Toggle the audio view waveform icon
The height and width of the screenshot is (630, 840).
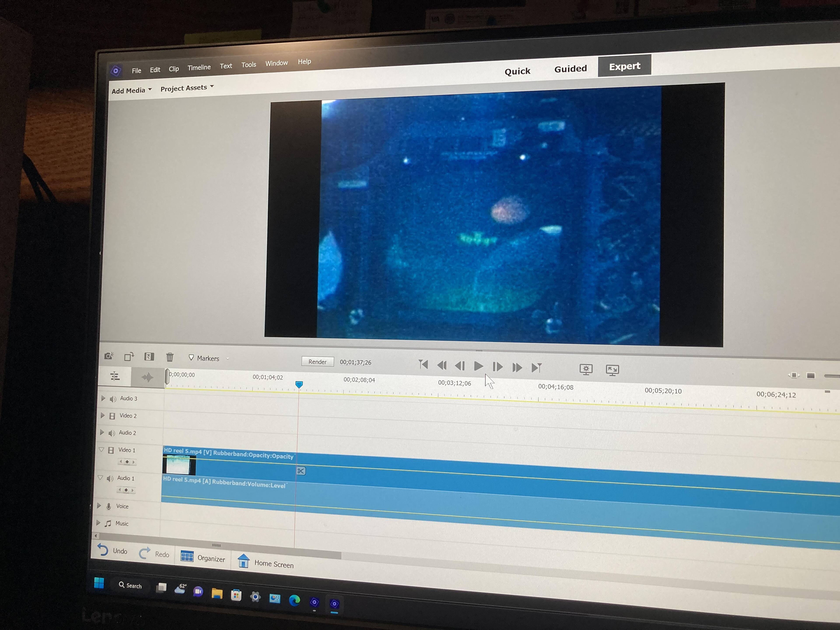tap(147, 377)
